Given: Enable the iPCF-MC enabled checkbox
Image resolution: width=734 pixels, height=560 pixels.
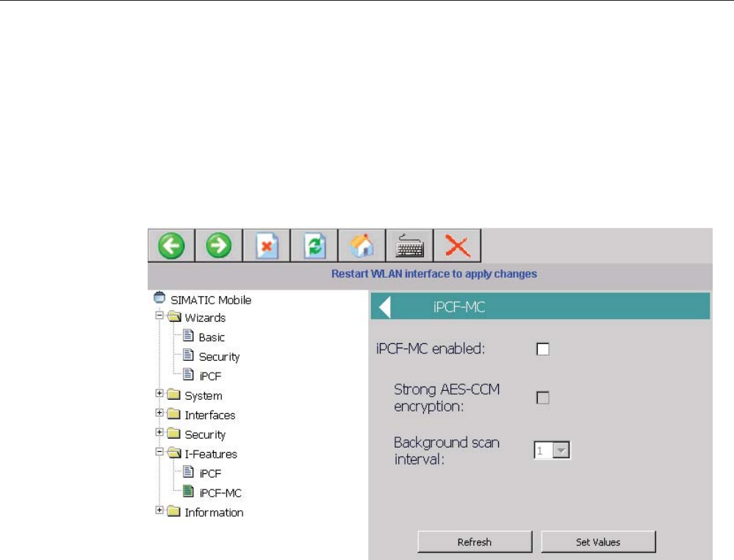Looking at the screenshot, I should coord(542,349).
